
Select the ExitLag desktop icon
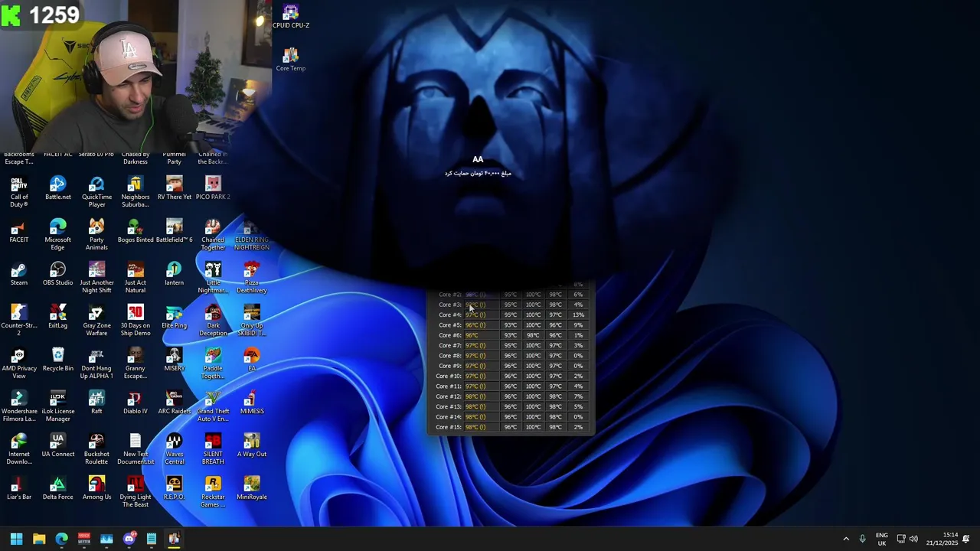tap(57, 317)
